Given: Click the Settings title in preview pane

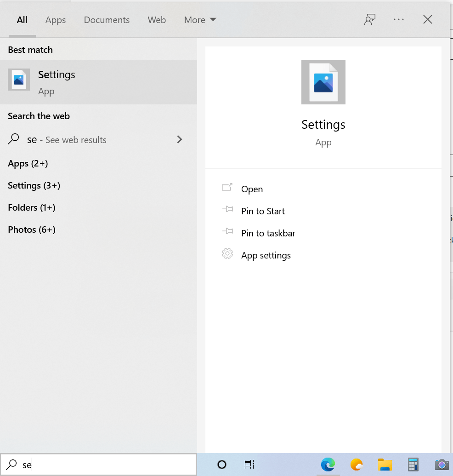Looking at the screenshot, I should 323,125.
